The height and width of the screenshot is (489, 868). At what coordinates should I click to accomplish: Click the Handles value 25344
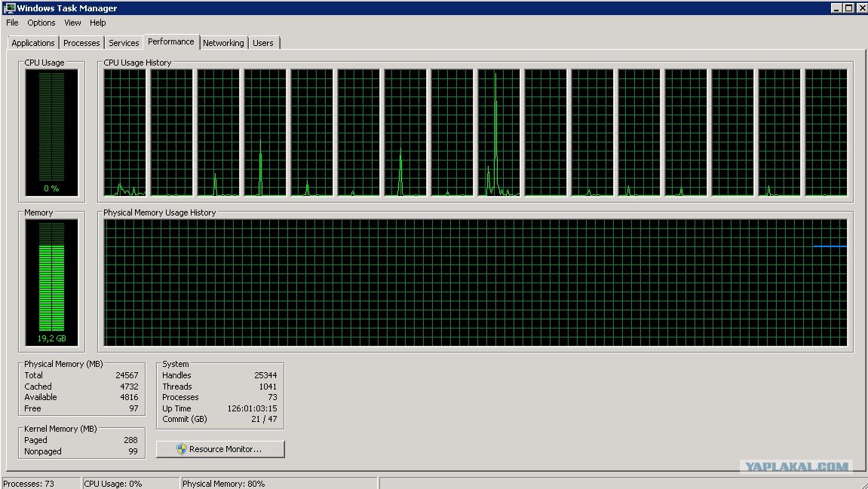click(x=265, y=375)
